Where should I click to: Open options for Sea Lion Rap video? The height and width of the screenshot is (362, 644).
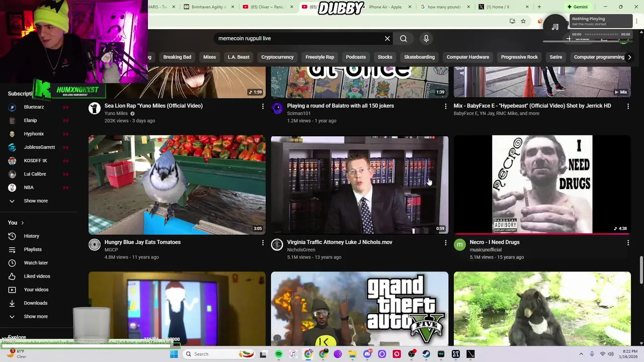point(263,106)
